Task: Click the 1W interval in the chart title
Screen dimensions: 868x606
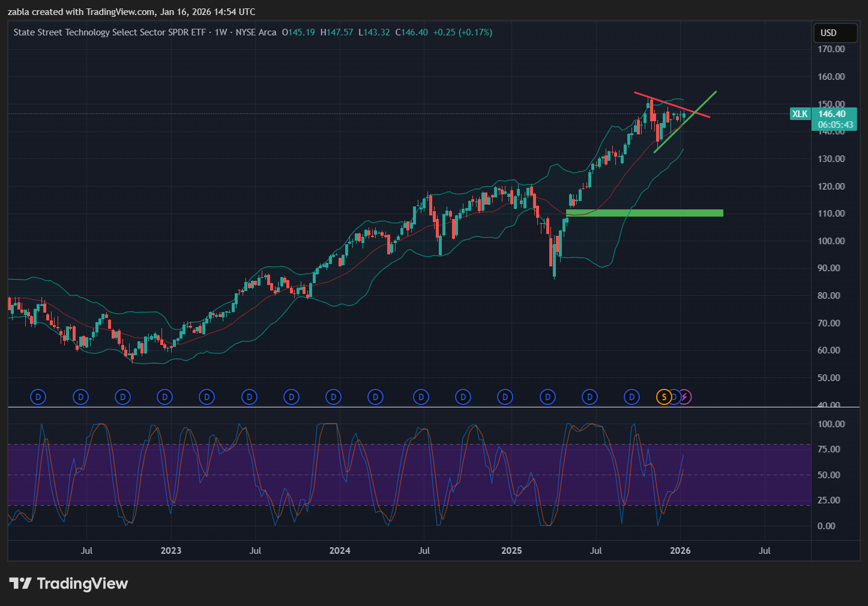Action: [x=221, y=32]
